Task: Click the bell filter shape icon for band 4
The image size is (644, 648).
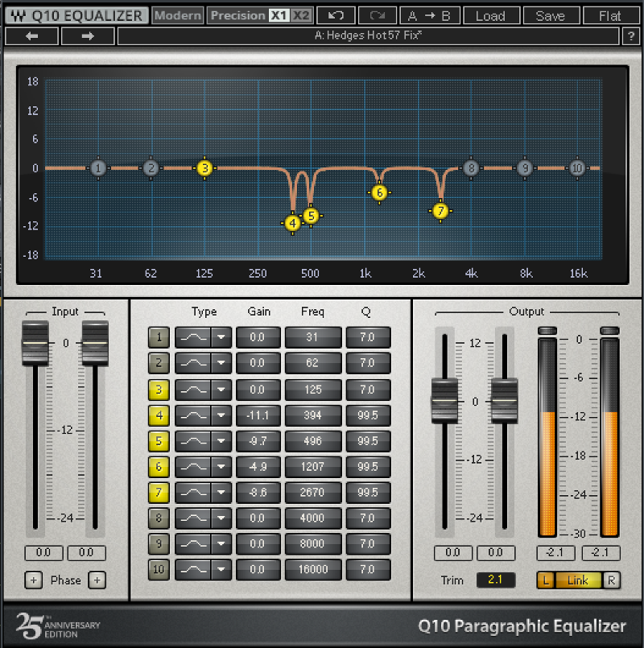Action: pos(193,415)
